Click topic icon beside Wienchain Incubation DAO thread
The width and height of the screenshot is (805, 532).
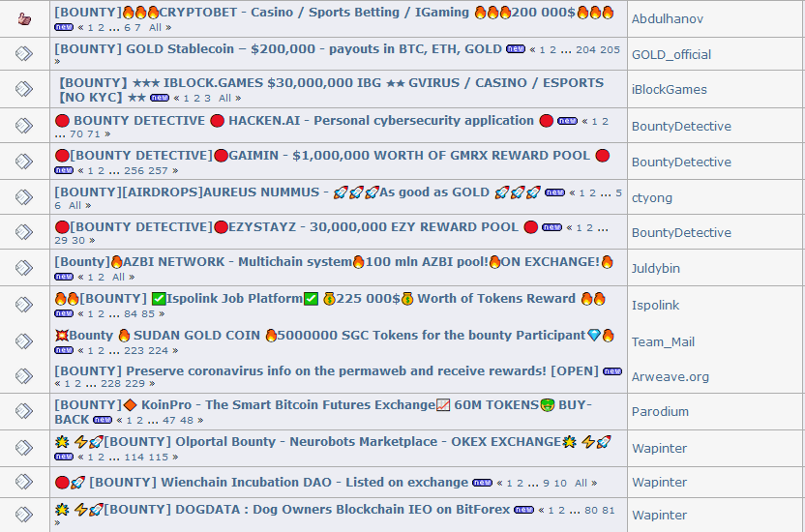pos(24,482)
